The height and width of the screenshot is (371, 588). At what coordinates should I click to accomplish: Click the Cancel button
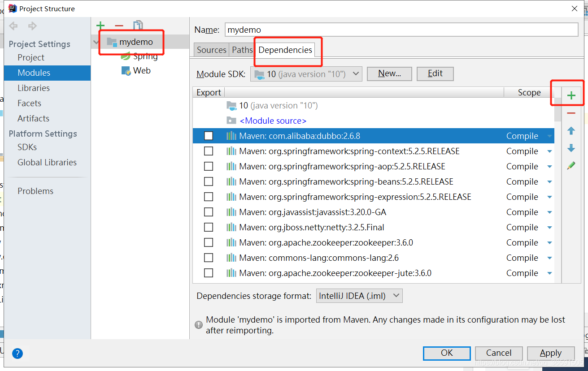tap(499, 353)
